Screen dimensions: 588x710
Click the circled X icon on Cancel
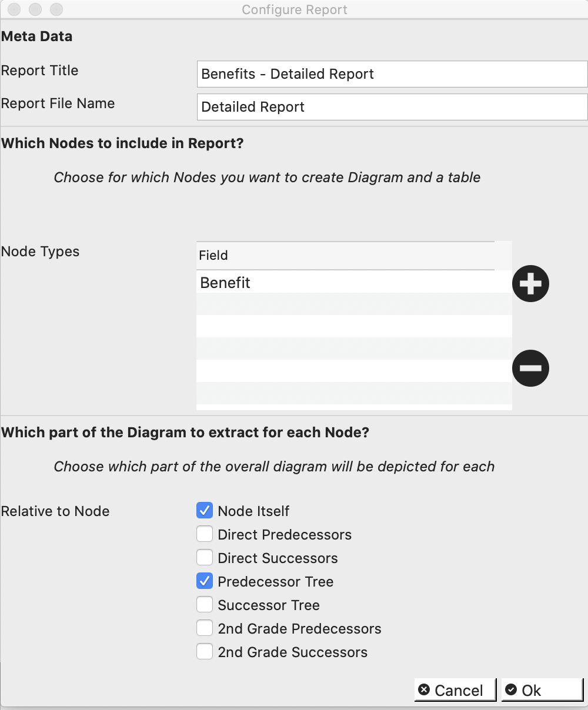pos(425,689)
